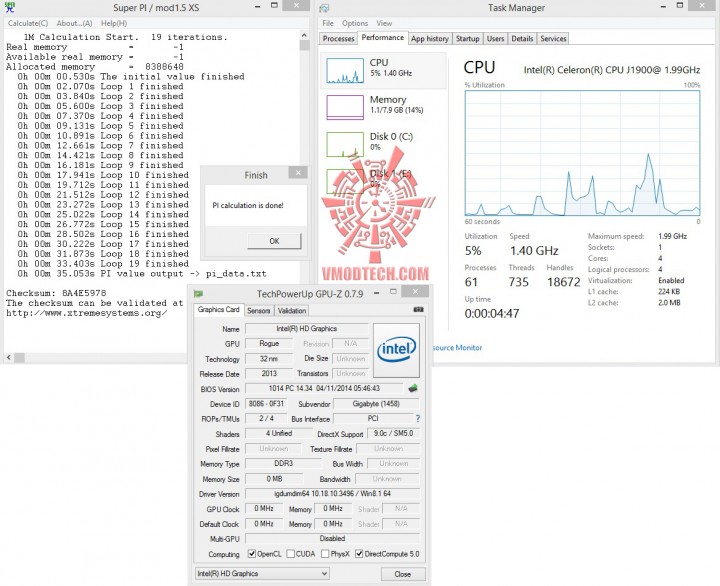Switch to the Performance tab

tap(382, 38)
